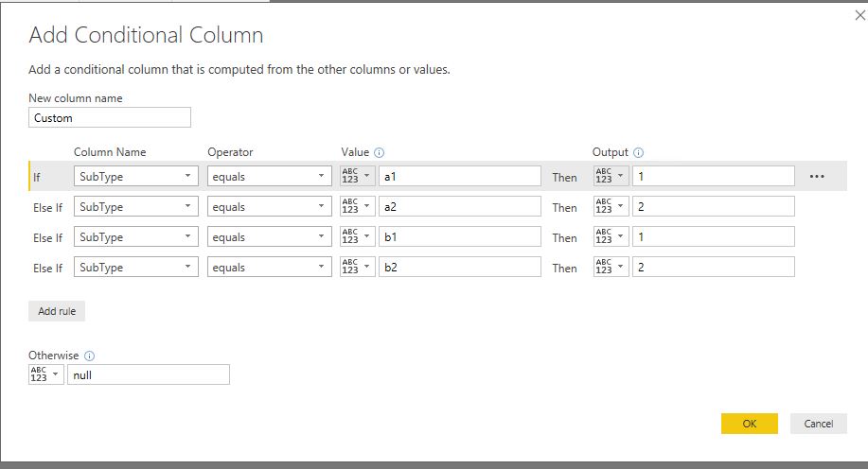Image resolution: width=868 pixels, height=469 pixels.
Task: Click the output field in the a2 row
Action: coord(714,206)
